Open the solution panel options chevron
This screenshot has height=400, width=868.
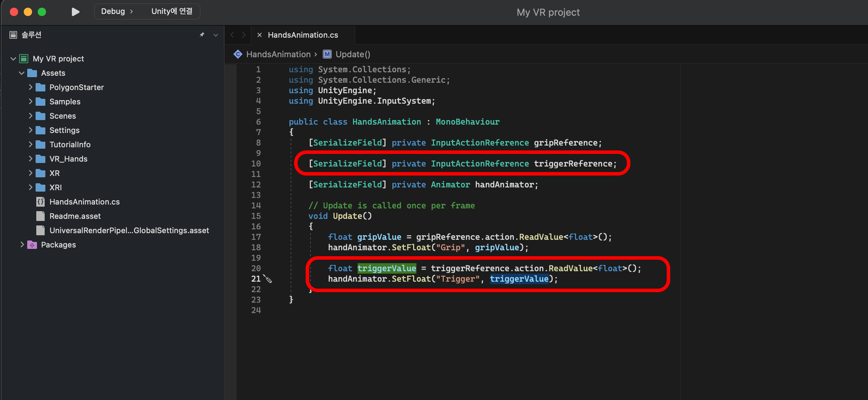pos(216,35)
